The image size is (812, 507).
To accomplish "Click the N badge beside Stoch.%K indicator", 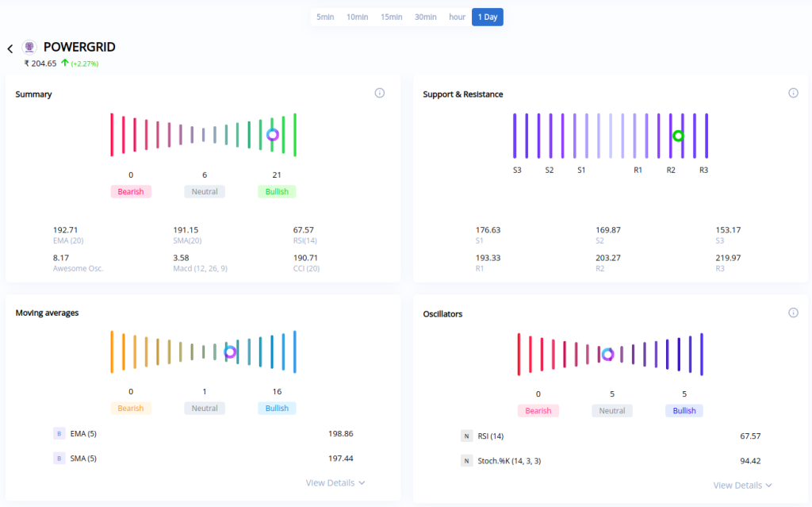I will coord(467,460).
